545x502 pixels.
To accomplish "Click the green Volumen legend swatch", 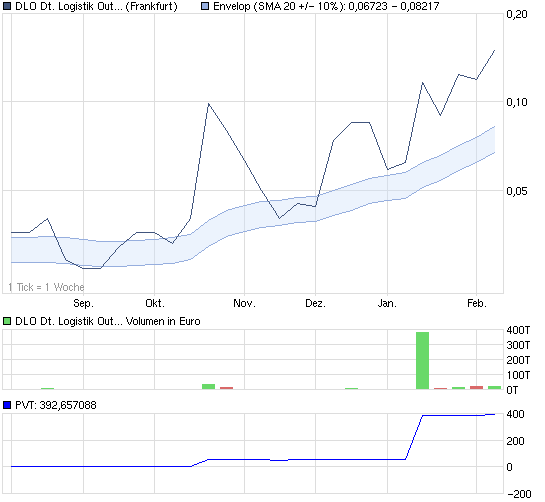I will pyautogui.click(x=7, y=321).
